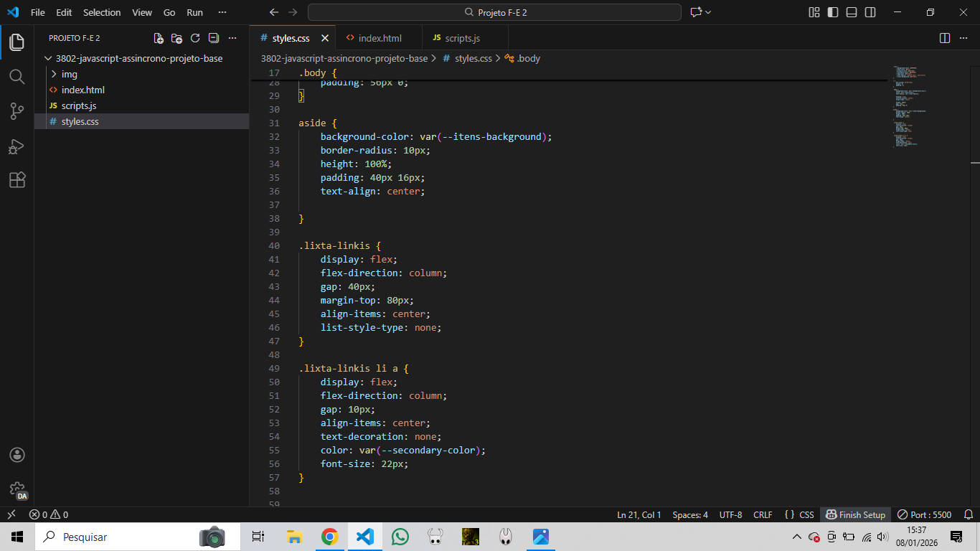Toggle the primary side bar layout button
Viewport: 980px width, 551px height.
tap(833, 12)
